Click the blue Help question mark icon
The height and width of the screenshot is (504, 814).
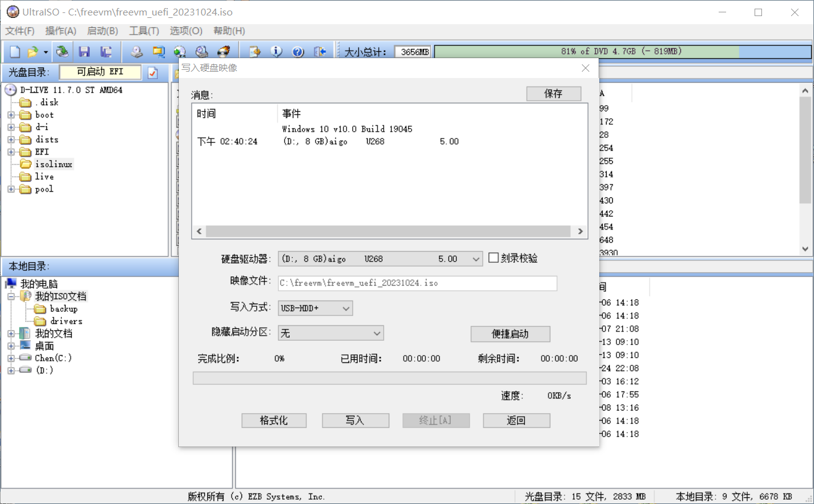(298, 52)
